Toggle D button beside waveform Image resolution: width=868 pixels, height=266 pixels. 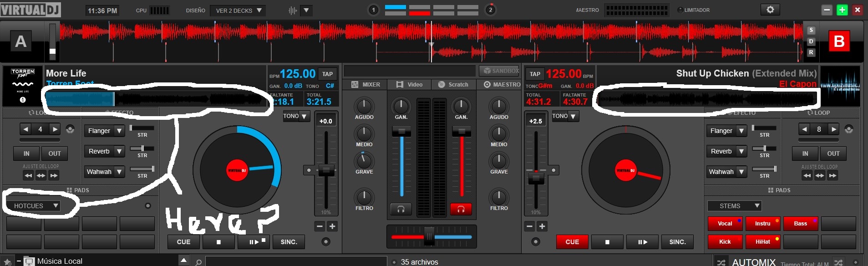[x=811, y=41]
